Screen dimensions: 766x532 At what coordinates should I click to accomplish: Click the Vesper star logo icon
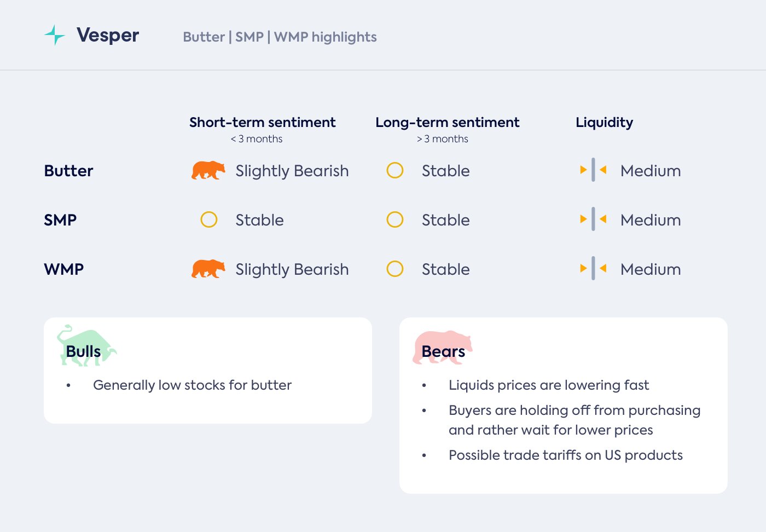click(54, 35)
